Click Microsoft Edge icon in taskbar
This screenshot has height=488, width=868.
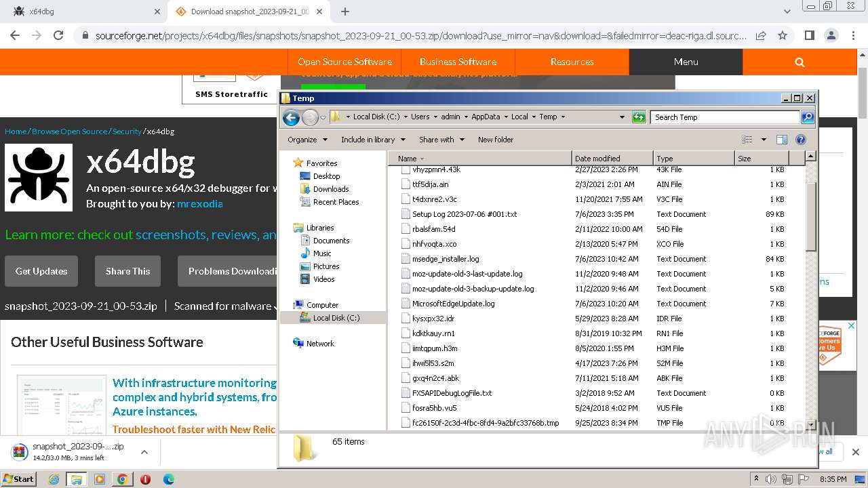pyautogui.click(x=168, y=479)
